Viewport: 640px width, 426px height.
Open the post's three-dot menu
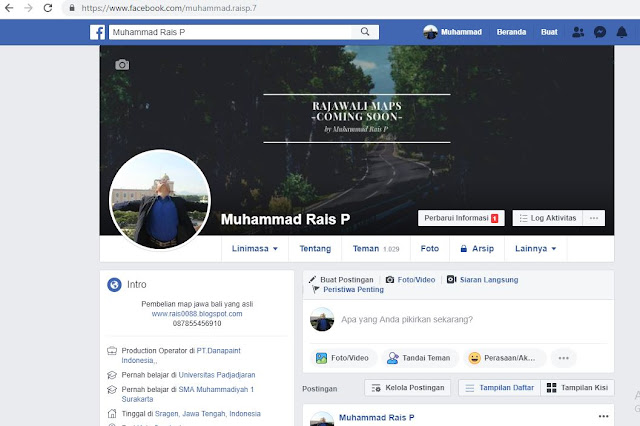click(x=603, y=416)
